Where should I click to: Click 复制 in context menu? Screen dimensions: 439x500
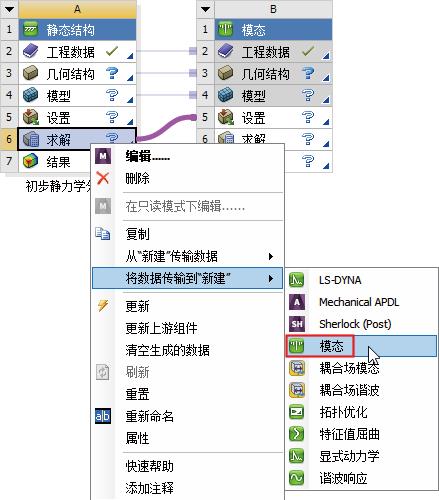coord(187,234)
